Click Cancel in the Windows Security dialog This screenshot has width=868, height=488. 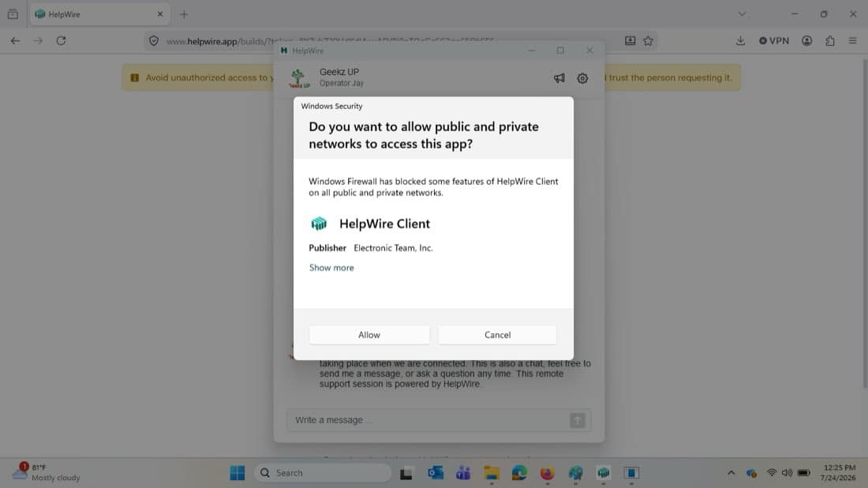click(x=497, y=335)
